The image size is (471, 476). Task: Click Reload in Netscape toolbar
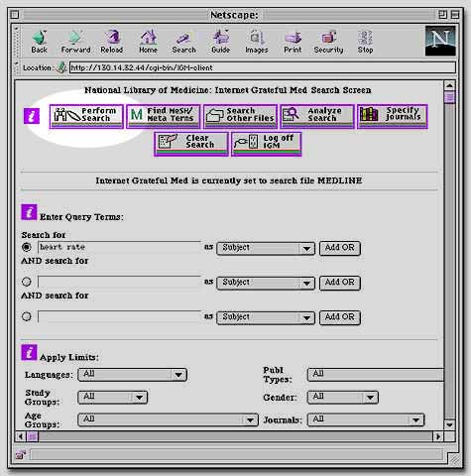click(x=112, y=42)
